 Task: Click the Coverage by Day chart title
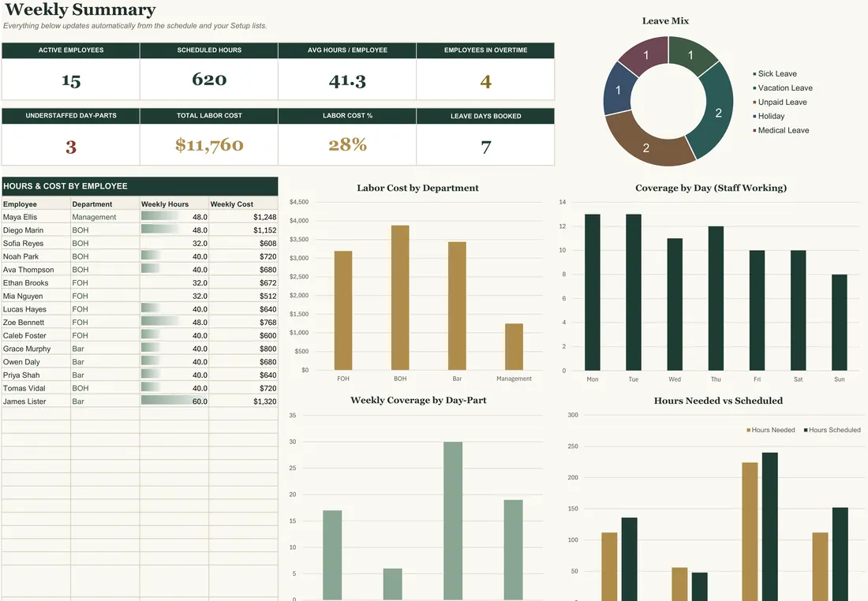[711, 189]
